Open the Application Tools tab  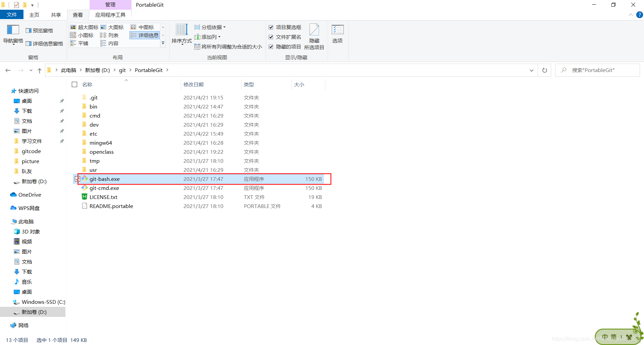pyautogui.click(x=110, y=15)
